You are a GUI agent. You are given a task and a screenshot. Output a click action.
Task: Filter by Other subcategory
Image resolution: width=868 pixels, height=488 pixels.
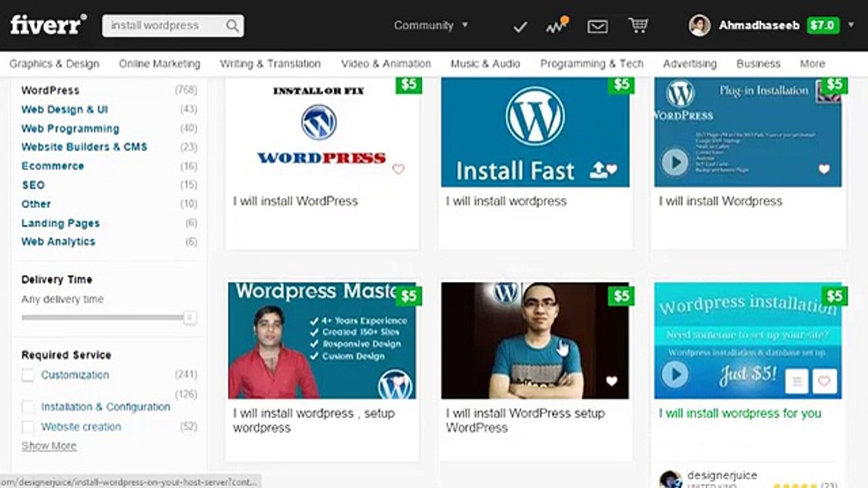coord(36,204)
